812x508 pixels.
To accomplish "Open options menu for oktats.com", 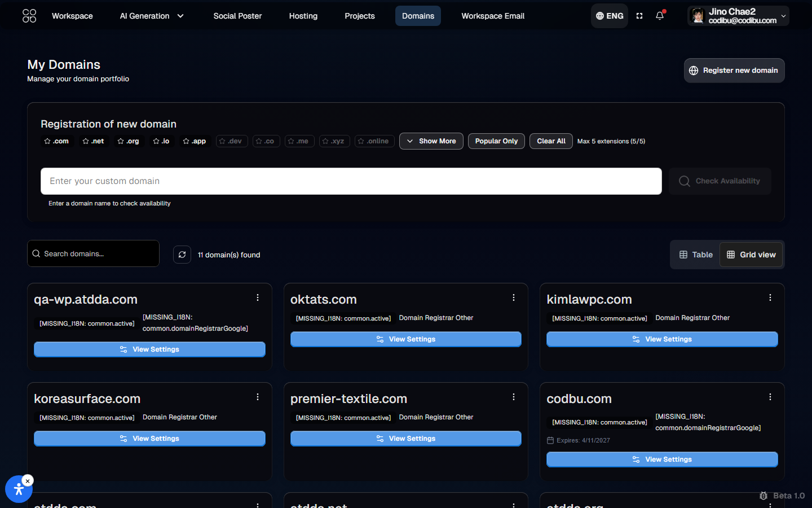I will point(514,297).
